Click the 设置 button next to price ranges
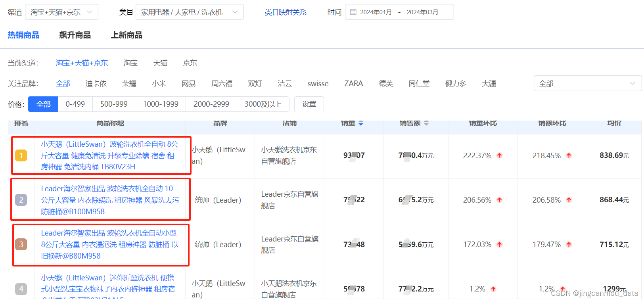This screenshot has width=644, height=301. [309, 104]
